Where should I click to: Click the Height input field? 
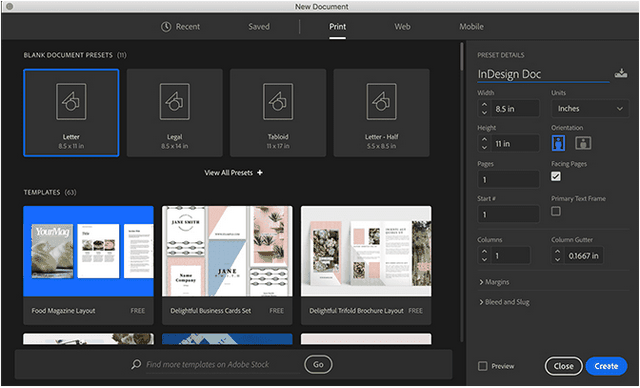[x=515, y=144]
